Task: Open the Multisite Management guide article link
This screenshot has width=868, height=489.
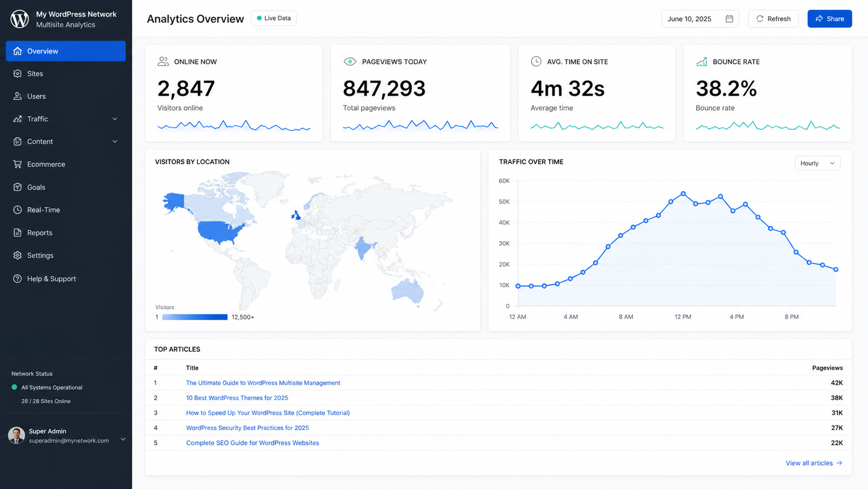Action: (263, 383)
